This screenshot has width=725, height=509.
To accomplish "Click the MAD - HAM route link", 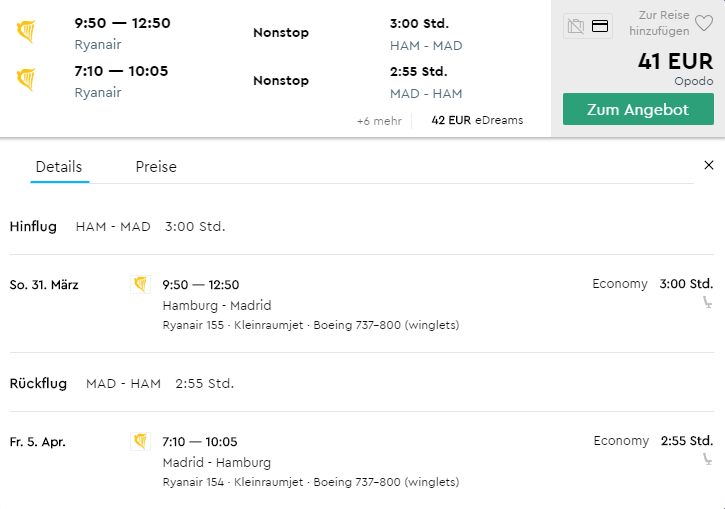I will [x=426, y=94].
